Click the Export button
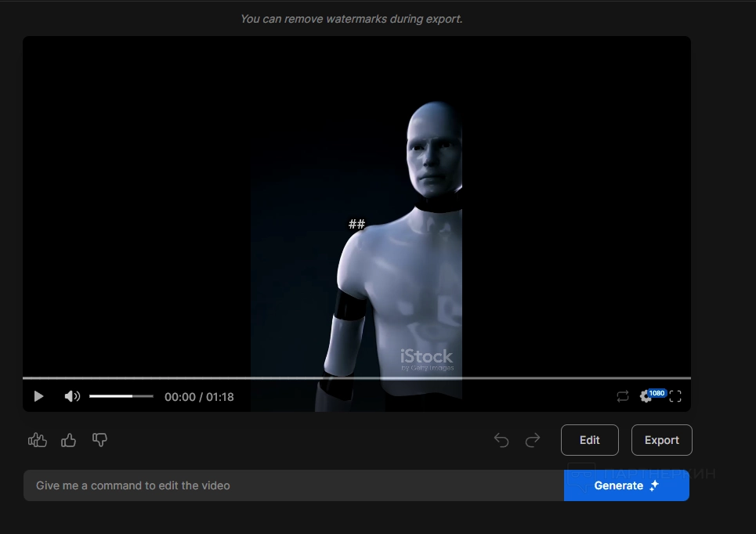Image resolution: width=756 pixels, height=534 pixels. click(x=661, y=440)
